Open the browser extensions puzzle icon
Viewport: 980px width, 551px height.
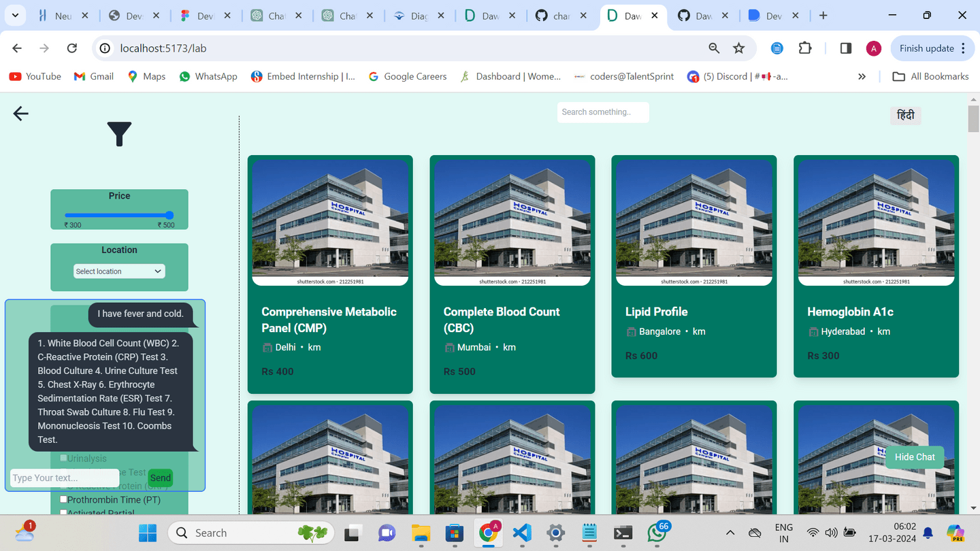pyautogui.click(x=805, y=48)
